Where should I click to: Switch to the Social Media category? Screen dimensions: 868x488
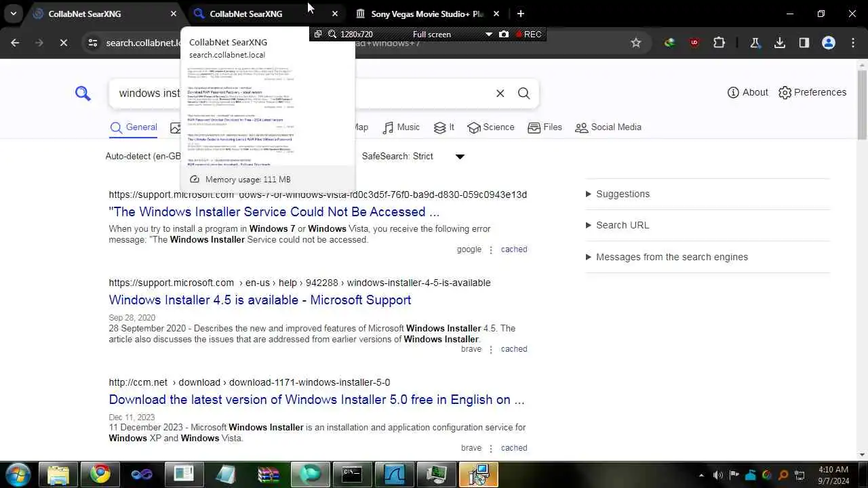[x=608, y=127]
